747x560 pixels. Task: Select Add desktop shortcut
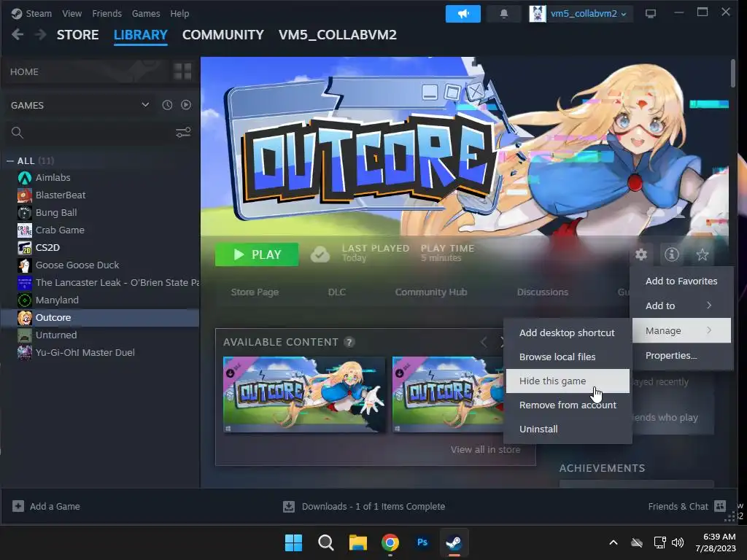coord(568,332)
